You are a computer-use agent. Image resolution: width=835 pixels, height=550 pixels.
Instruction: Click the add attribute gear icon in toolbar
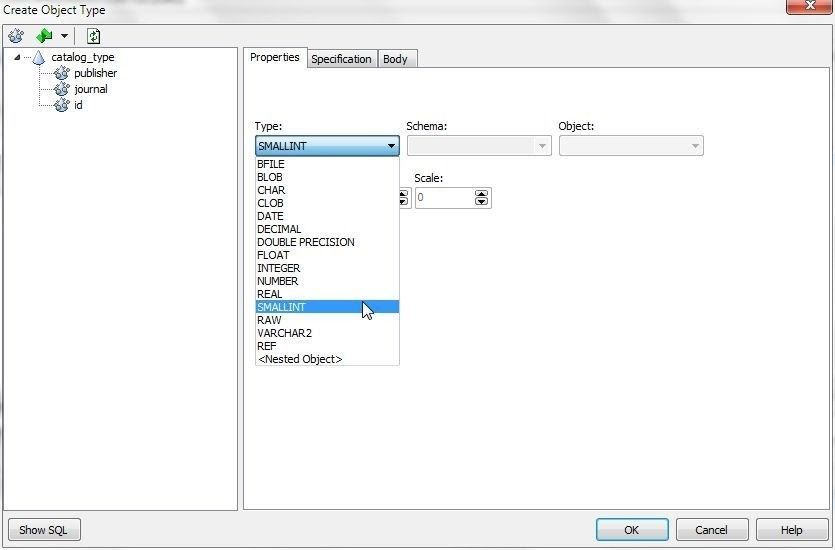(16, 36)
